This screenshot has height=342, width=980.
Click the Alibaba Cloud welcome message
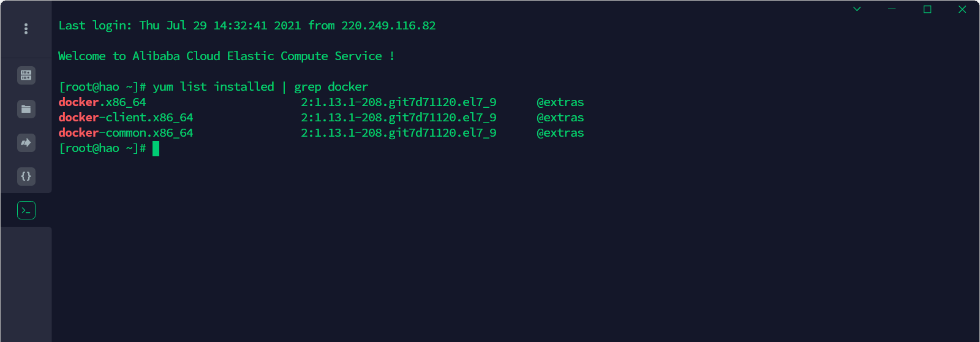click(x=226, y=56)
